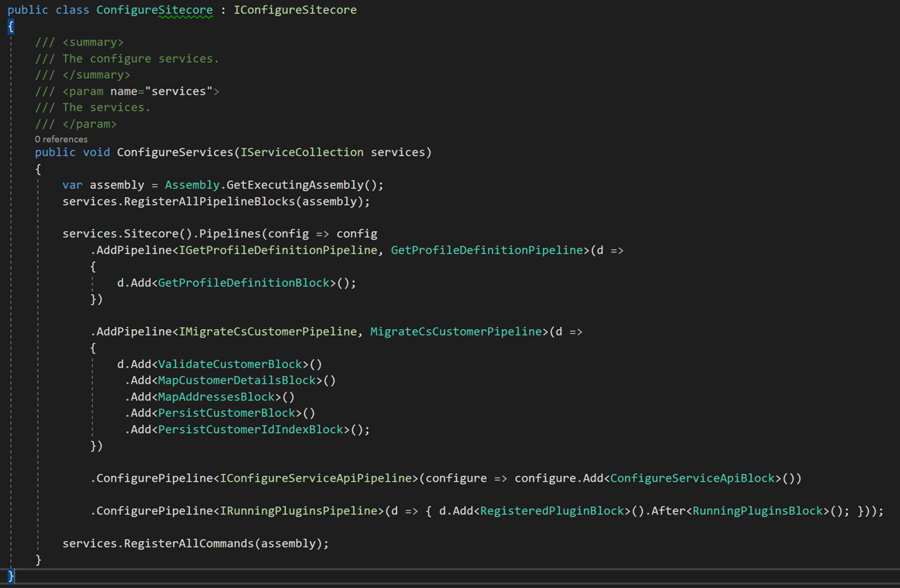This screenshot has width=900, height=588.
Task: Click the underlined ConfigureSitecore identifier
Action: tap(154, 10)
